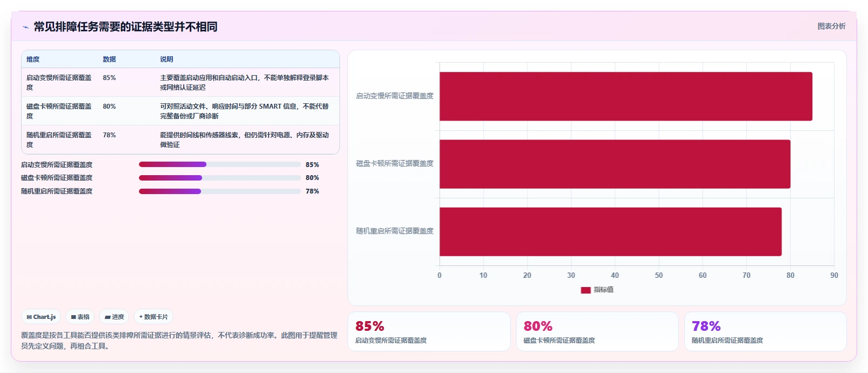Image resolution: width=868 pixels, height=373 pixels.
Task: Click the 磁盘卡顿 progress row label
Action: (57, 178)
